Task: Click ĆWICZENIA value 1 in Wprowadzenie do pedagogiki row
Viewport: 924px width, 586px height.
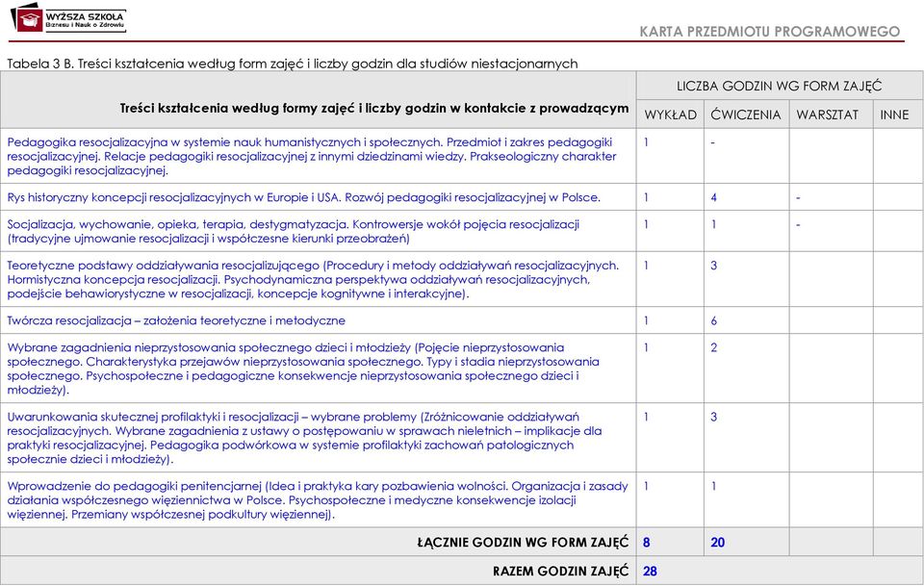Action: click(713, 487)
